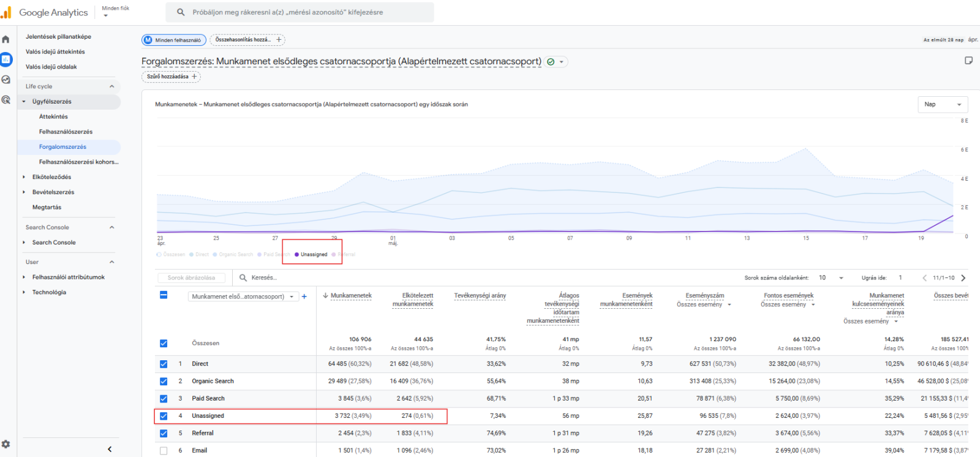Expand the Bevételszerzés tree item

click(x=24, y=192)
